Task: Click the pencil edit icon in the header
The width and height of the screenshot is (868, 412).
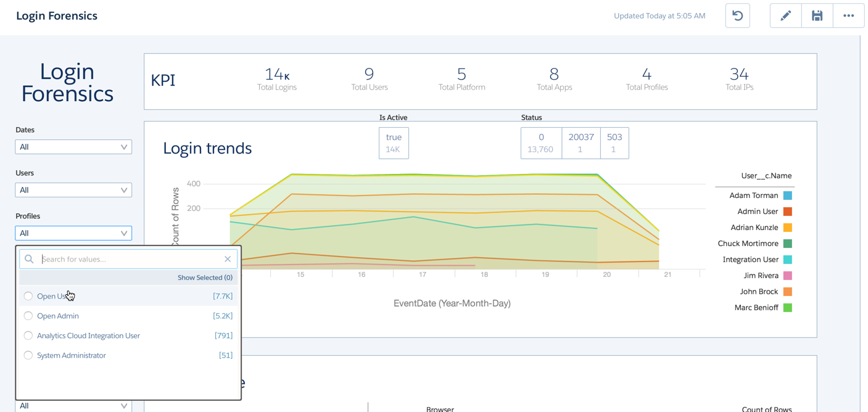Action: [785, 15]
